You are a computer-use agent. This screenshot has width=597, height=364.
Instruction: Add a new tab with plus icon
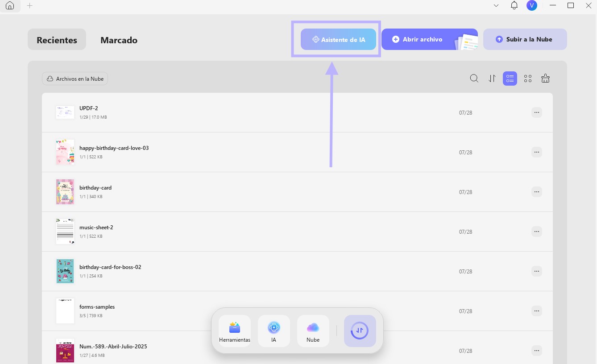click(29, 6)
